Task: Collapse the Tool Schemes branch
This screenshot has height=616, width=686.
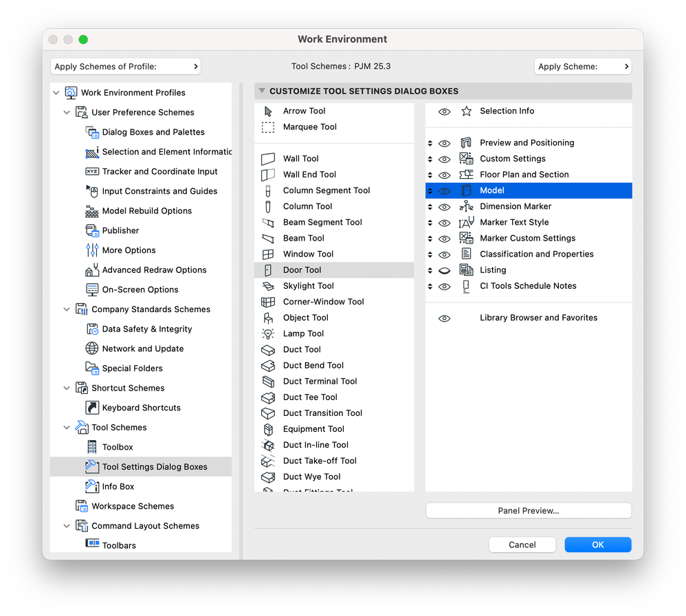Action: (x=67, y=428)
